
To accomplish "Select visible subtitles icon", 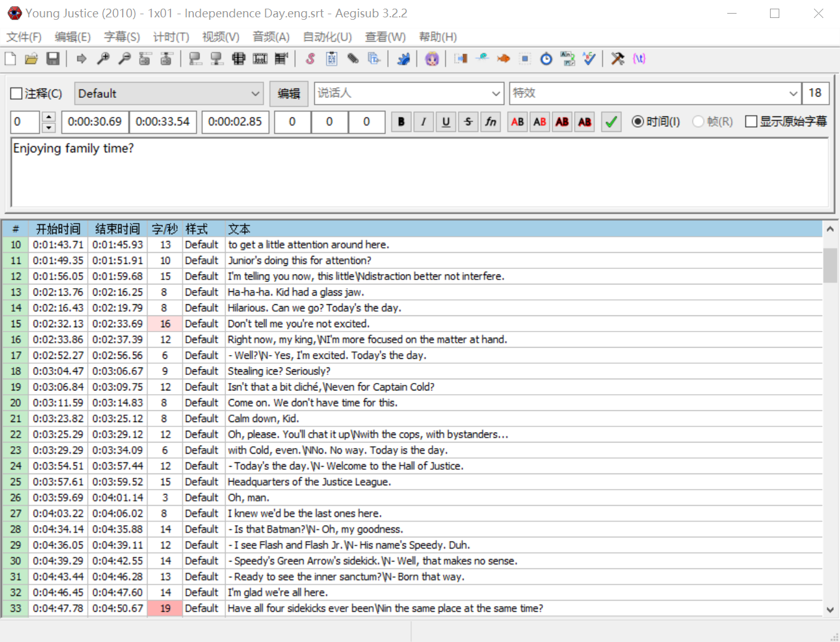I will tap(238, 59).
